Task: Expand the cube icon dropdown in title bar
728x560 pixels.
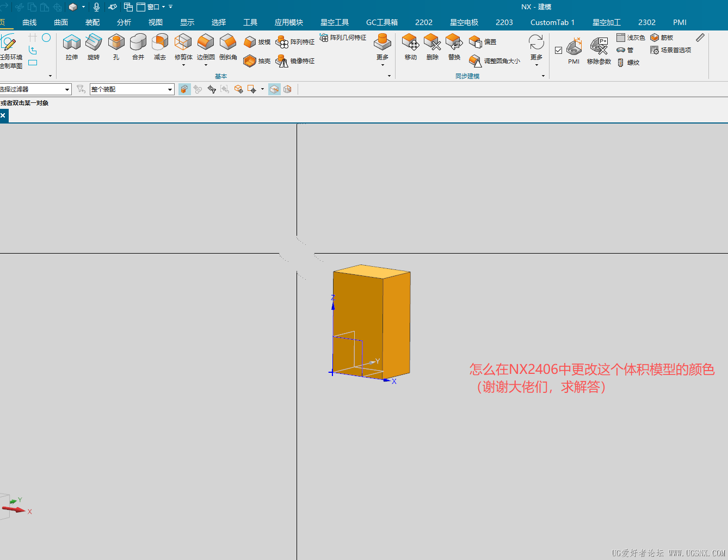Action: click(83, 7)
